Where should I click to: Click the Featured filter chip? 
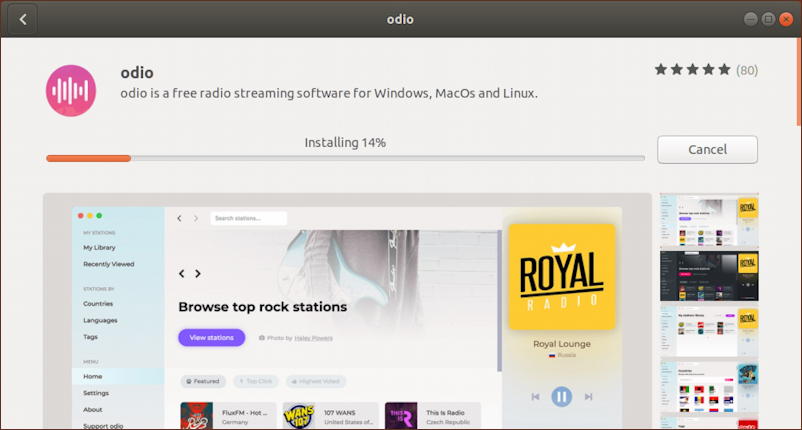pyautogui.click(x=203, y=381)
